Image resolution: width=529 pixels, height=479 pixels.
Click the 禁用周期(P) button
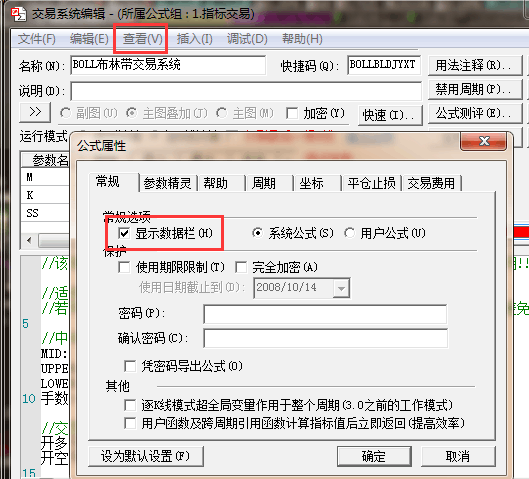(475, 90)
